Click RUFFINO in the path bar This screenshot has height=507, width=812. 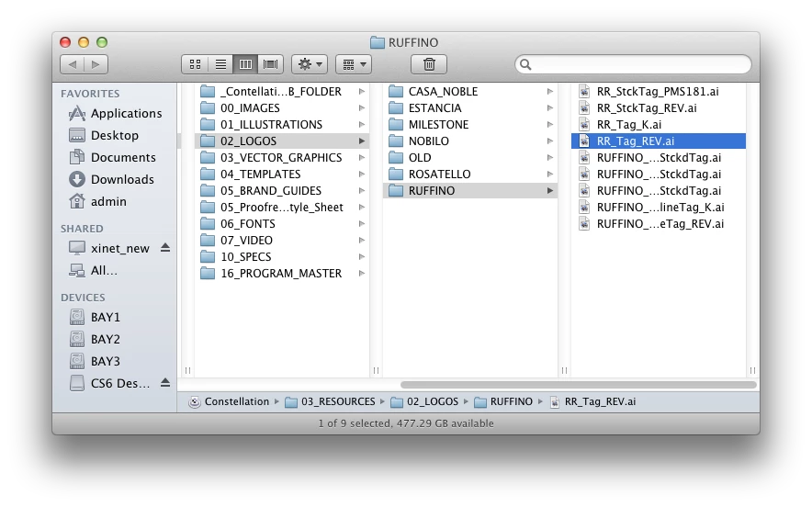pos(504,402)
